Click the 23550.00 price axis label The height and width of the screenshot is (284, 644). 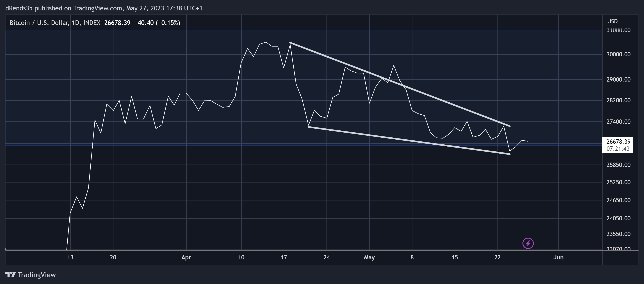(x=618, y=234)
